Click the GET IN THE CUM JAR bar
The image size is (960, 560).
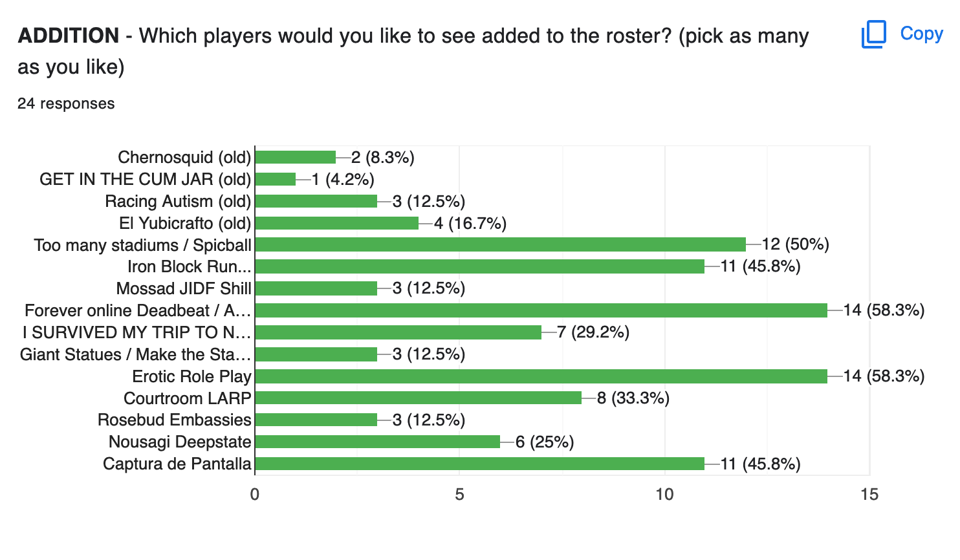click(276, 179)
